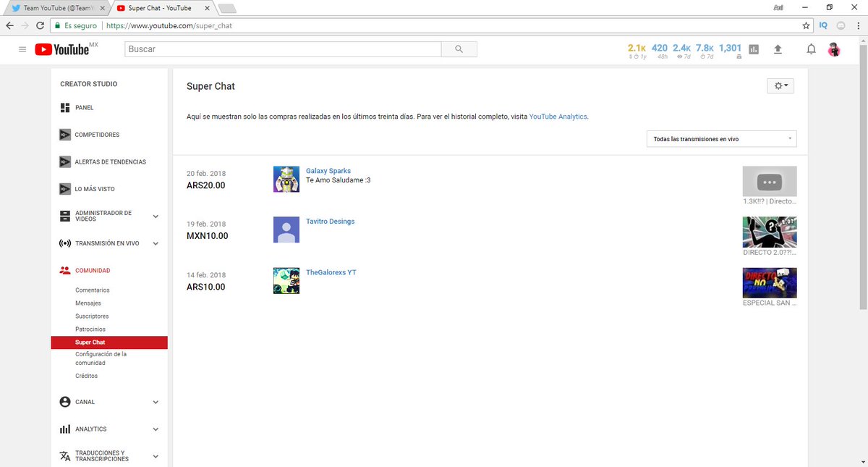Open Galaxy Sparks channel link
This screenshot has width=868, height=467.
click(328, 171)
